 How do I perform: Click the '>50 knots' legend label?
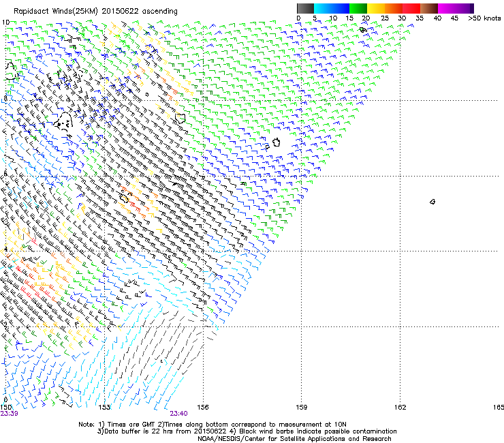[x=484, y=18]
